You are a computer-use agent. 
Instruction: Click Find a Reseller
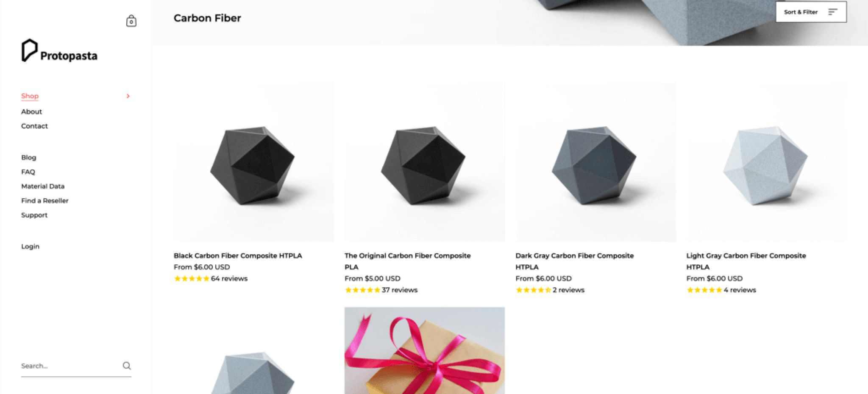tap(45, 200)
